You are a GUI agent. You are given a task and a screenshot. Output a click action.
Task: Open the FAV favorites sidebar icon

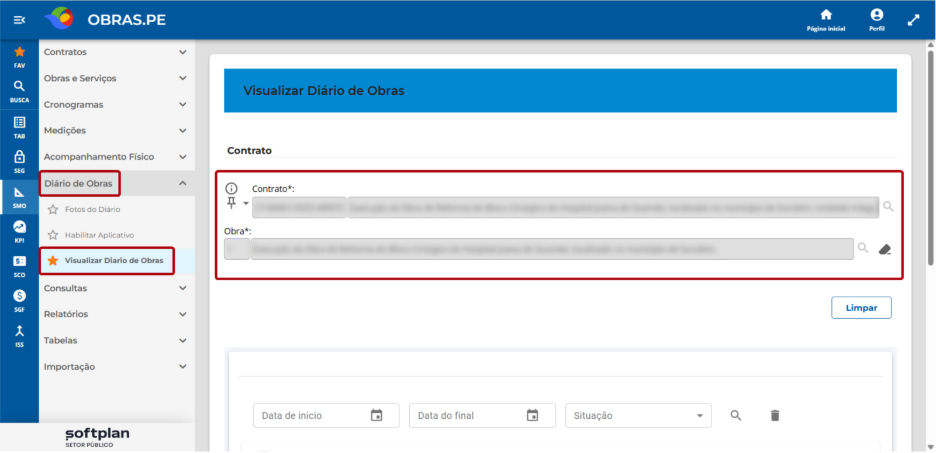coord(19,56)
